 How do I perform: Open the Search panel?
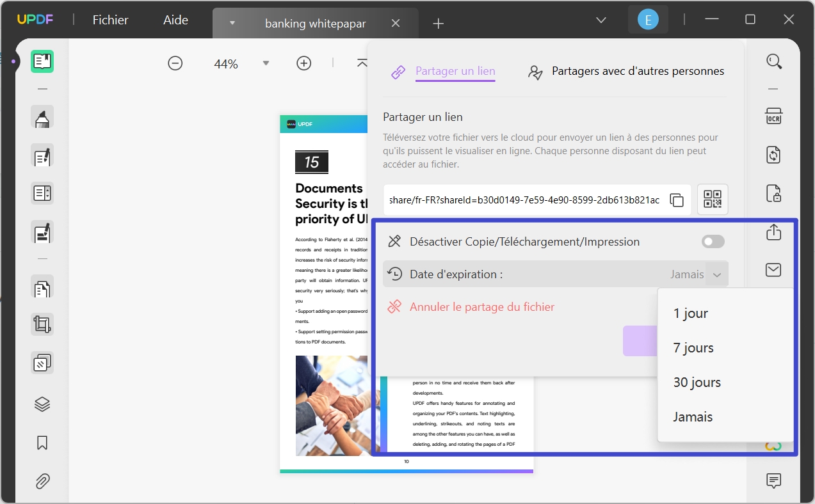773,61
